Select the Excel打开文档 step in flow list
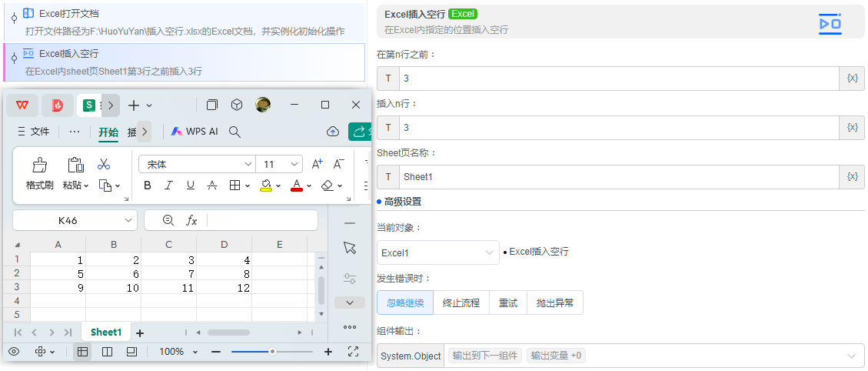The width and height of the screenshot is (868, 371). [x=184, y=22]
